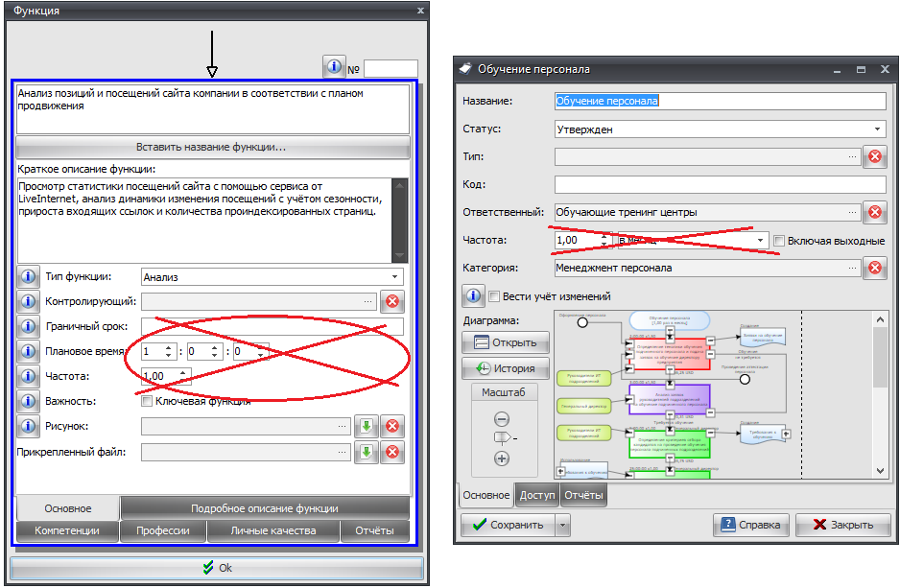The width and height of the screenshot is (900, 588).
Task: Click the Вставить название функции button
Action: (212, 147)
